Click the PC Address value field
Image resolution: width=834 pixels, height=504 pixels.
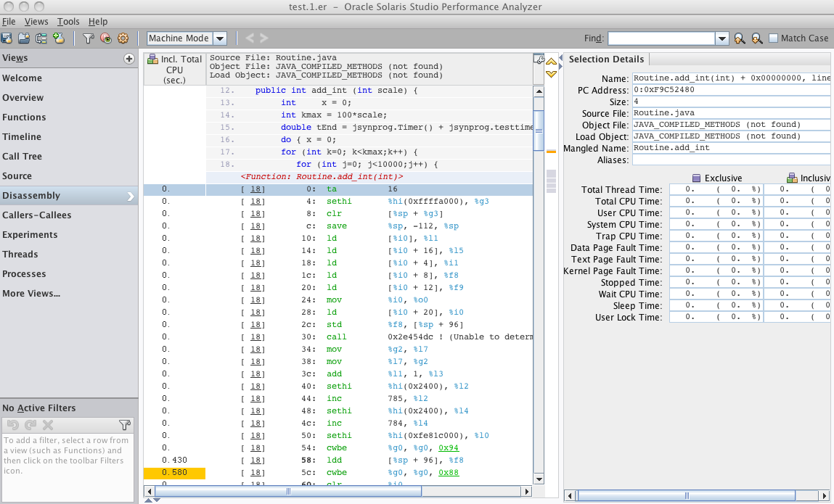732,90
